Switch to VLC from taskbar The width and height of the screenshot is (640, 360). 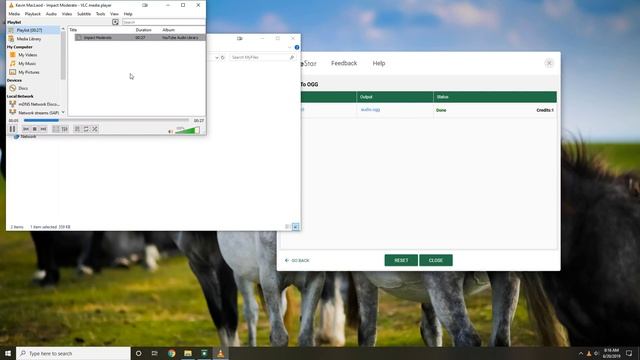220,353
